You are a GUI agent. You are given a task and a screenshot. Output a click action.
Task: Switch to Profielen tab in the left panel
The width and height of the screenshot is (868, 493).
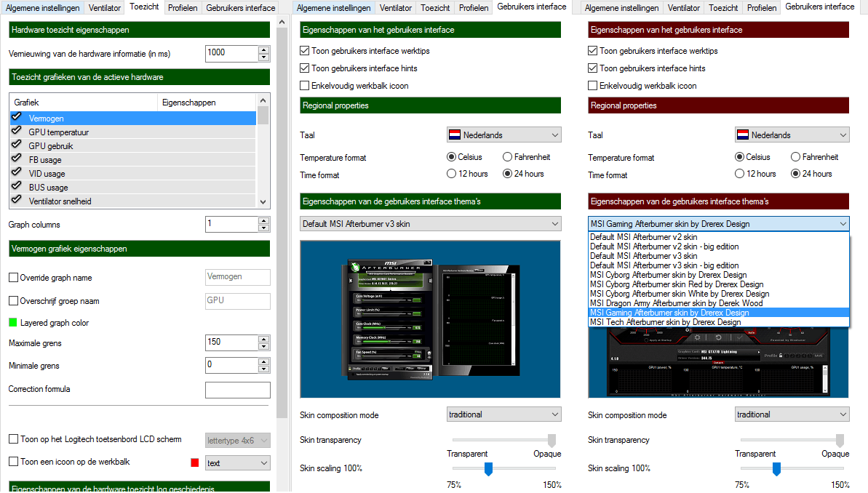click(x=183, y=8)
